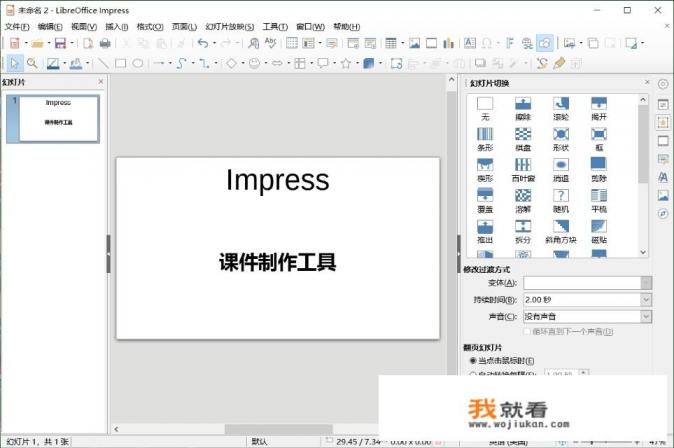Viewport: 674px width, 448px height.
Task: Open the 帮助(H) menu
Action: tap(346, 27)
